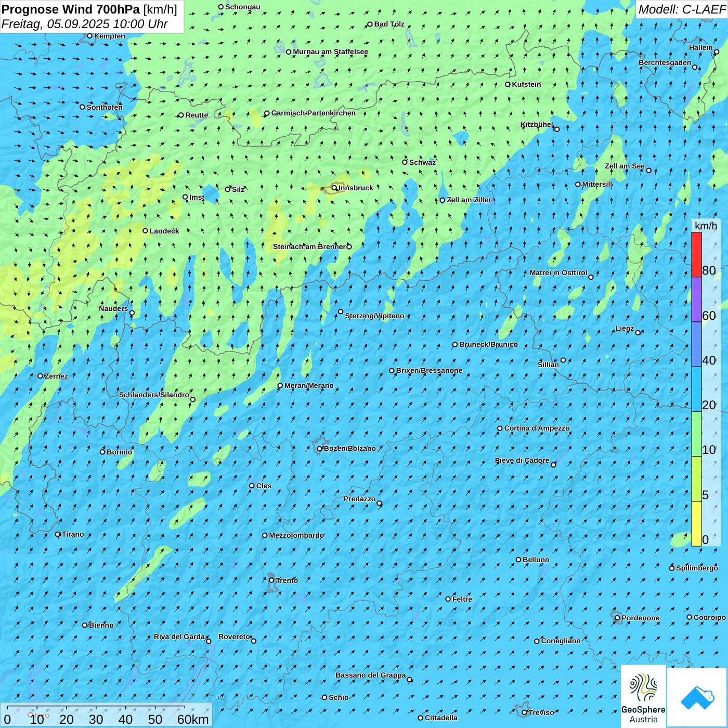Click the 'Matrei in Osttirol' label
This screenshot has width=728, height=728.
coord(558,272)
